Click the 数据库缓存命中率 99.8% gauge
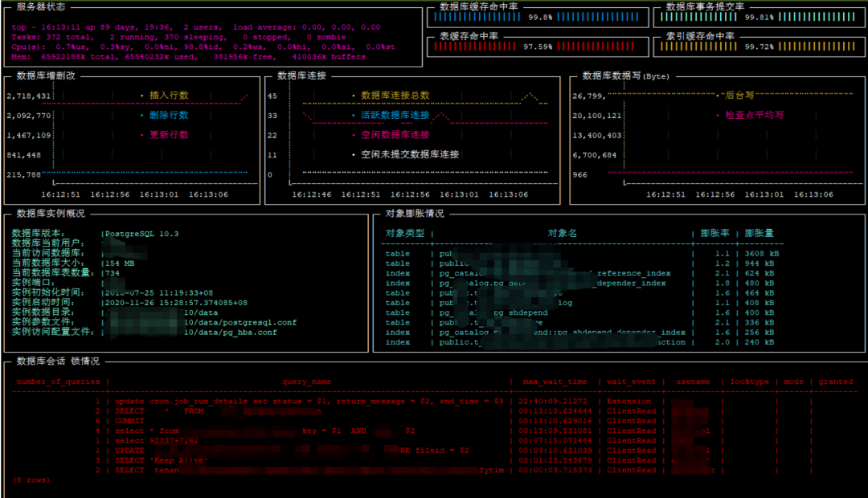Screen dimensions: 868x498 pos(538,17)
